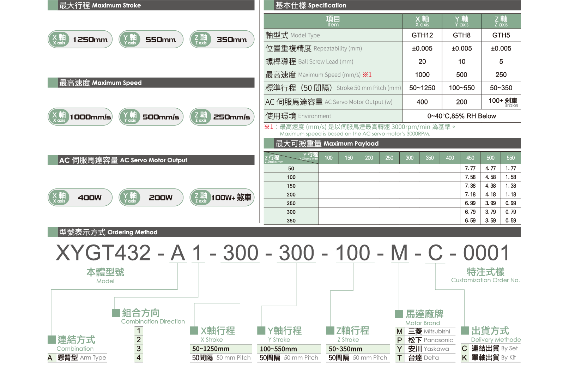Click the Z axis badge beside 250mm/s
The width and height of the screenshot is (569, 392).
point(200,117)
